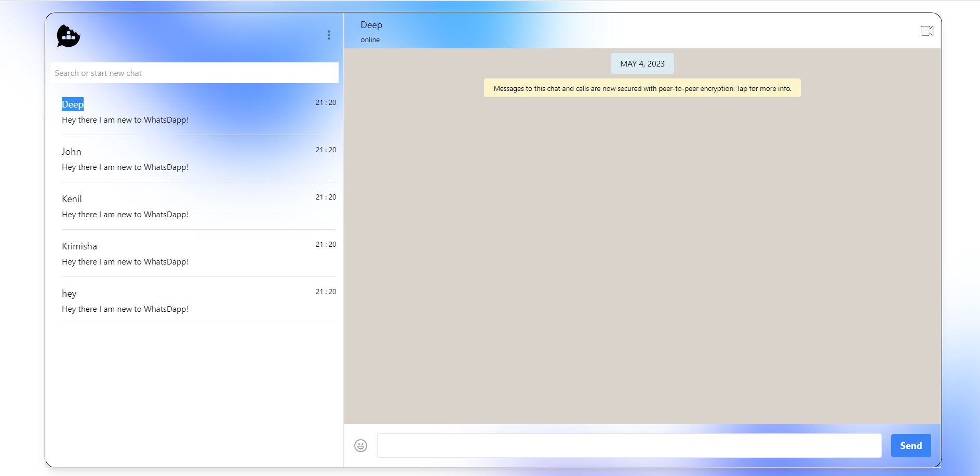Click the preview message under John

pyautogui.click(x=125, y=167)
